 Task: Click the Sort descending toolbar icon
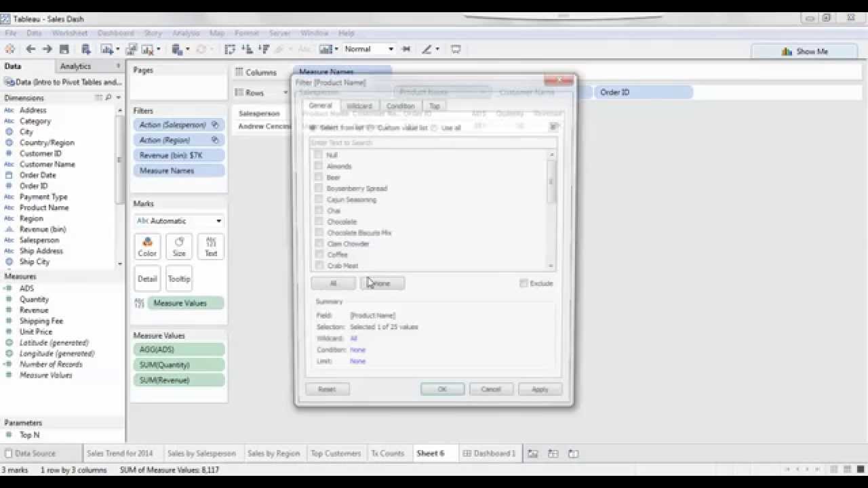tap(264, 49)
